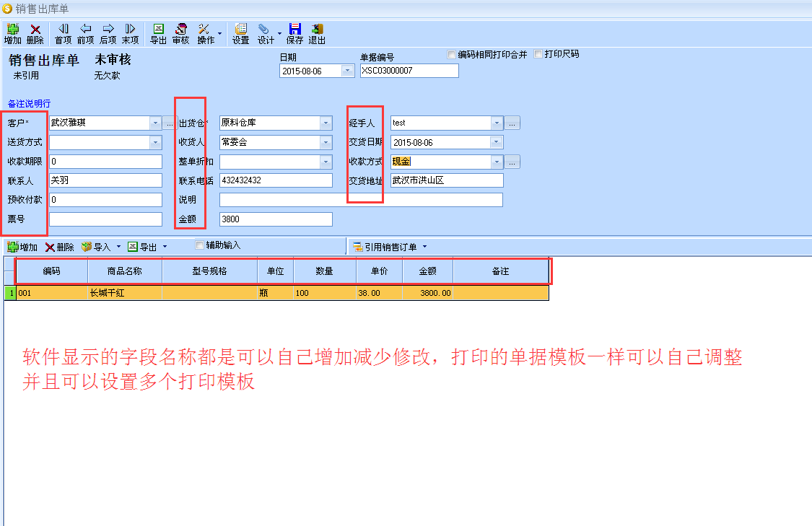Click ellipsis button next to 客户

pyautogui.click(x=169, y=123)
